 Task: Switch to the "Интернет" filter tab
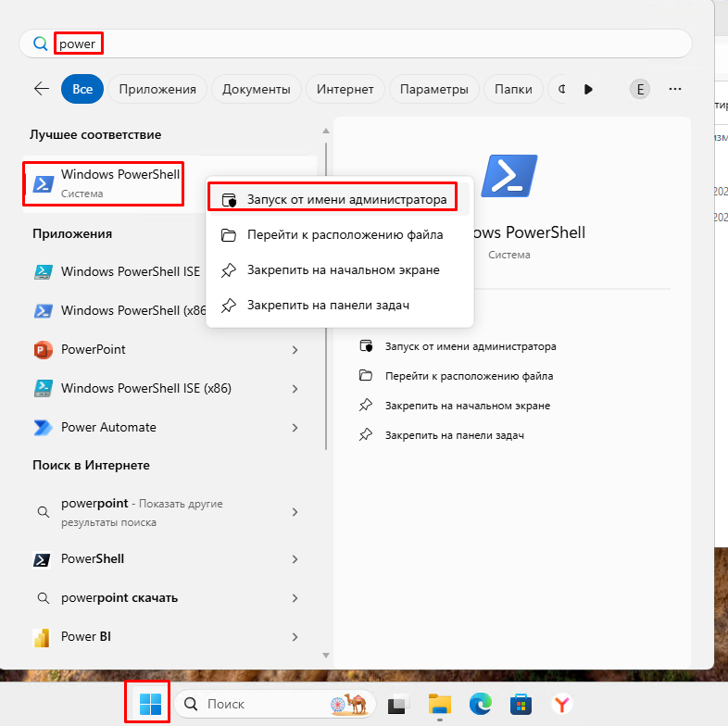pyautogui.click(x=345, y=89)
